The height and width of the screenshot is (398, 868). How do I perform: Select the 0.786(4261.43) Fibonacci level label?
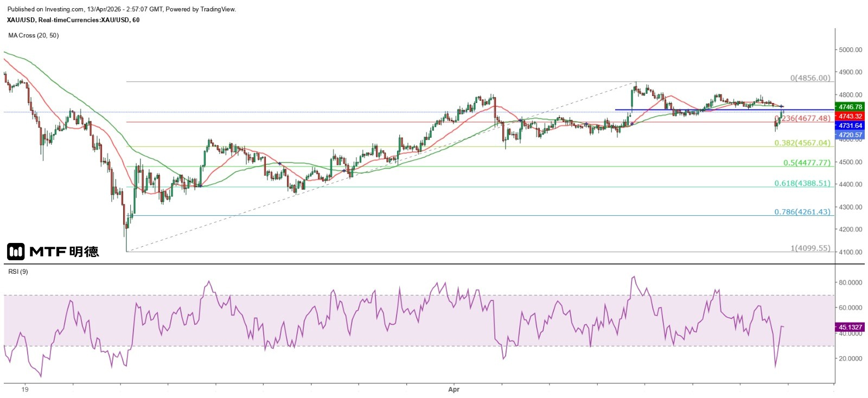tap(802, 212)
